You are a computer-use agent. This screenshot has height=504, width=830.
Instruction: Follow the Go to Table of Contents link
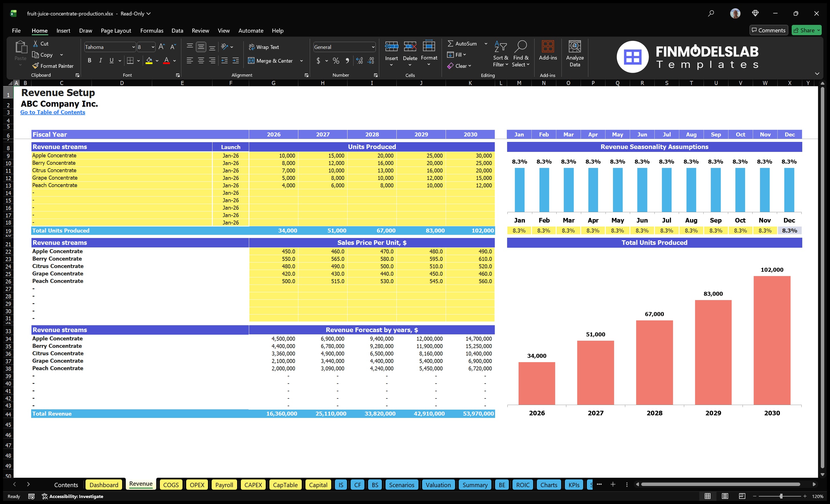coord(53,112)
